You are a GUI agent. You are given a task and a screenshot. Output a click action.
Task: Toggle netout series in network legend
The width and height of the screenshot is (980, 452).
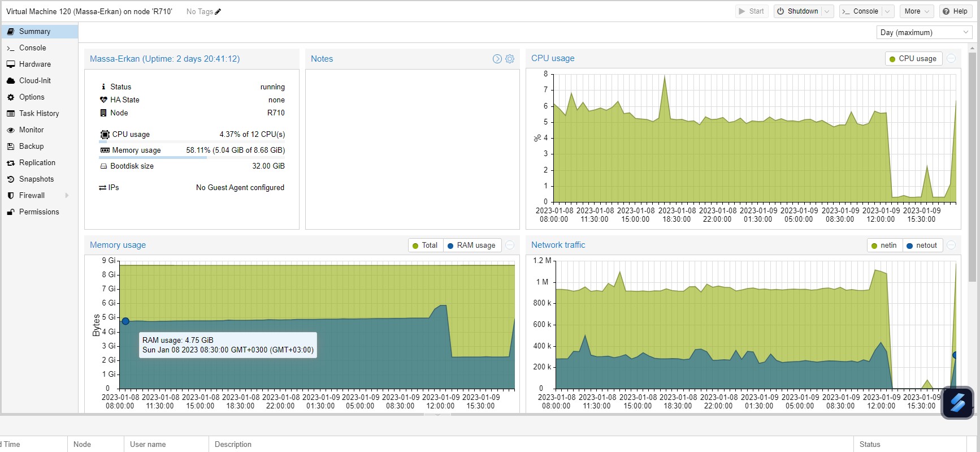[922, 246]
